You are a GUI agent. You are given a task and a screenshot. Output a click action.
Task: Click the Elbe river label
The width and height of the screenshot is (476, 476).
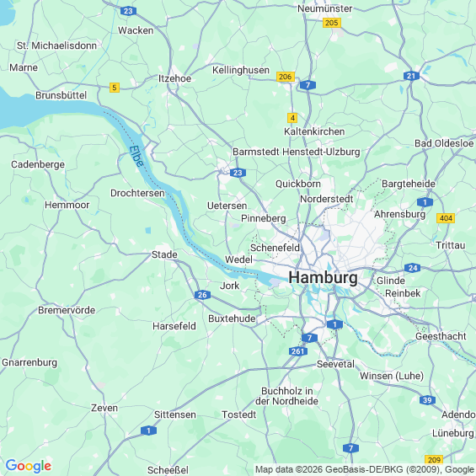[x=136, y=157]
